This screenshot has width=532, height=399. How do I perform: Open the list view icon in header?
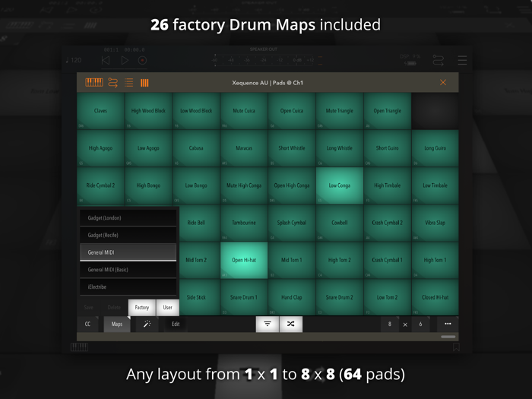coord(128,83)
